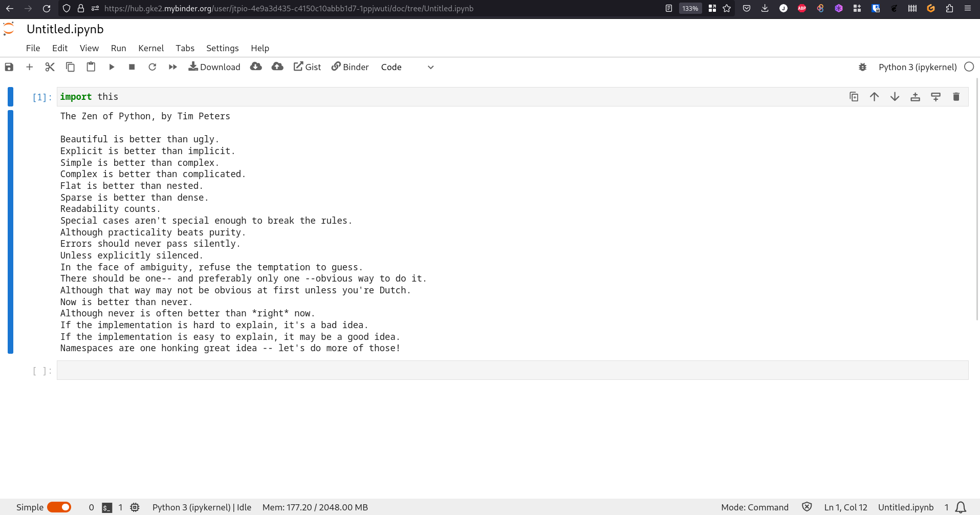Open the Settings menu
980x515 pixels.
[222, 48]
